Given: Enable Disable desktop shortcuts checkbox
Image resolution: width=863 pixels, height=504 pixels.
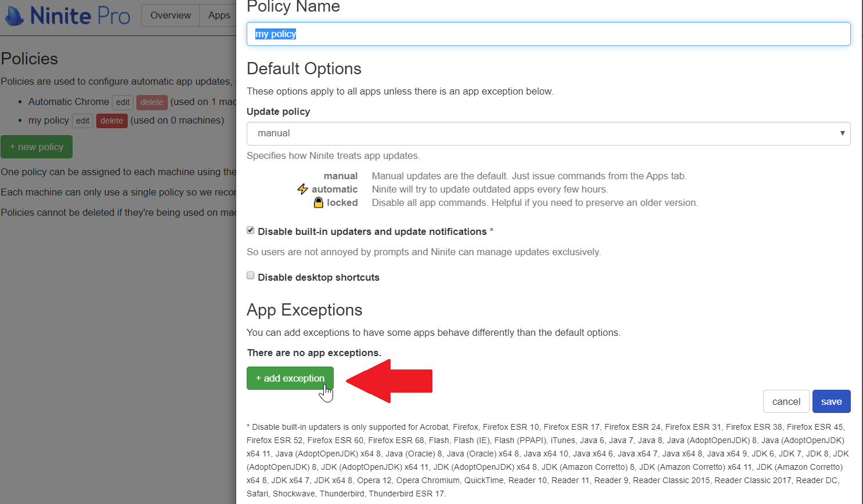Looking at the screenshot, I should point(251,275).
